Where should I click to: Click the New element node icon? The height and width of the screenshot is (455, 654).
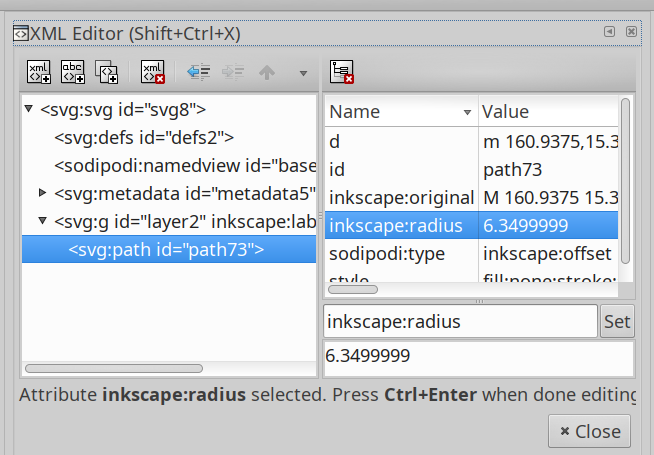point(39,71)
